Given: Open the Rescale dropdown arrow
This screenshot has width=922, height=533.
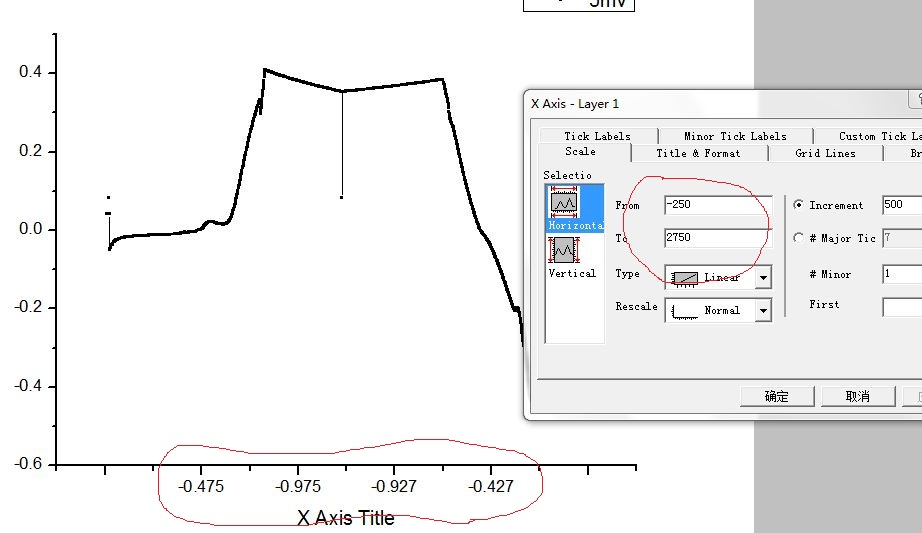Looking at the screenshot, I should [763, 310].
